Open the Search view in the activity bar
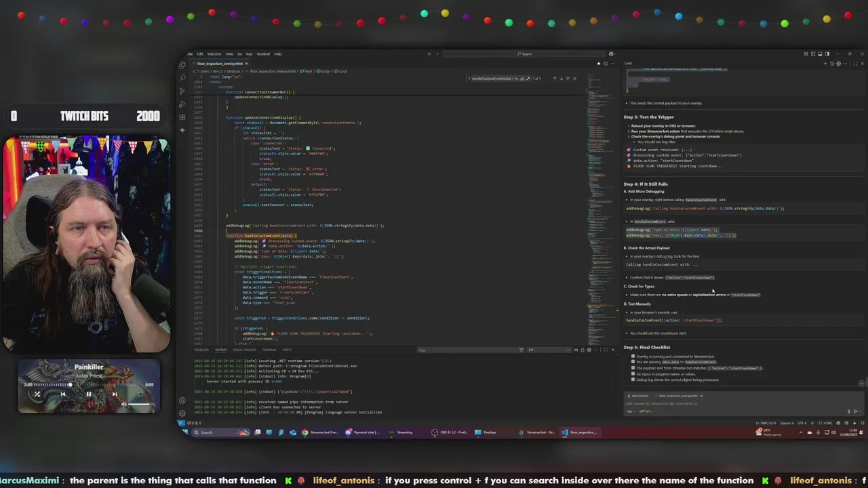 point(182,78)
